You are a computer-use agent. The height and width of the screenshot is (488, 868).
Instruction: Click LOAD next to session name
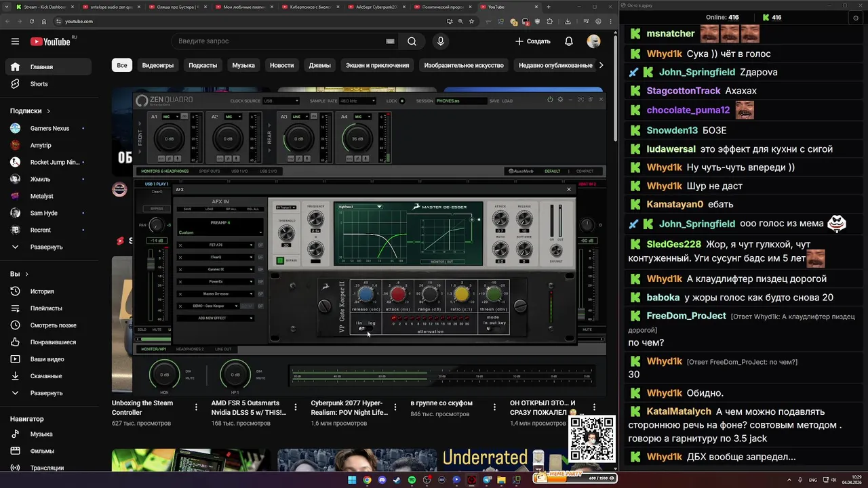[x=507, y=101]
